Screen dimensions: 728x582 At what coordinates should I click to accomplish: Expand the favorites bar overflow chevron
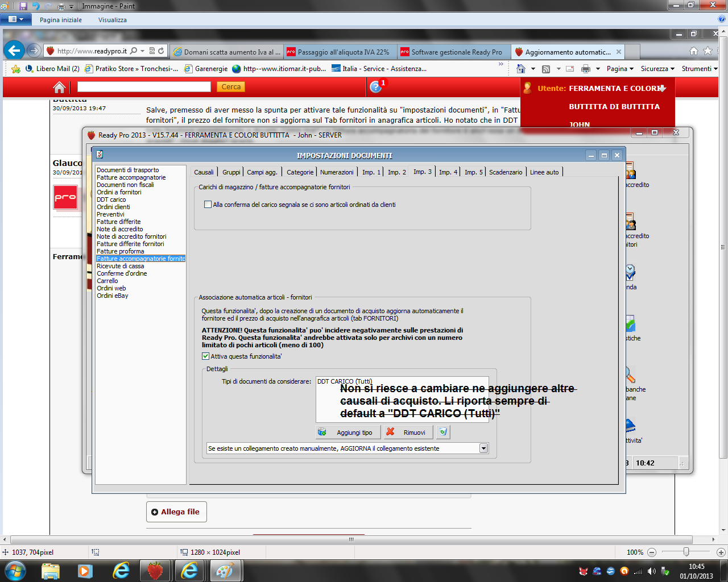click(x=501, y=64)
